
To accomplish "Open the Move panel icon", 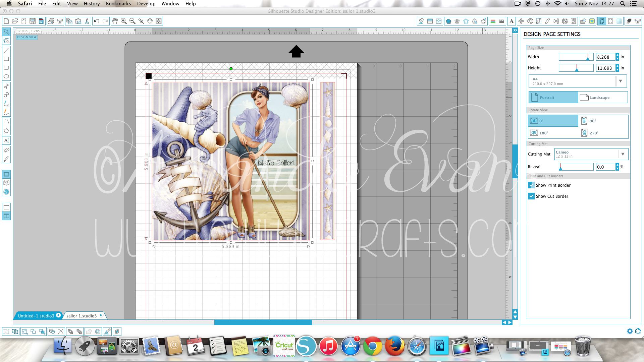I will (x=521, y=21).
